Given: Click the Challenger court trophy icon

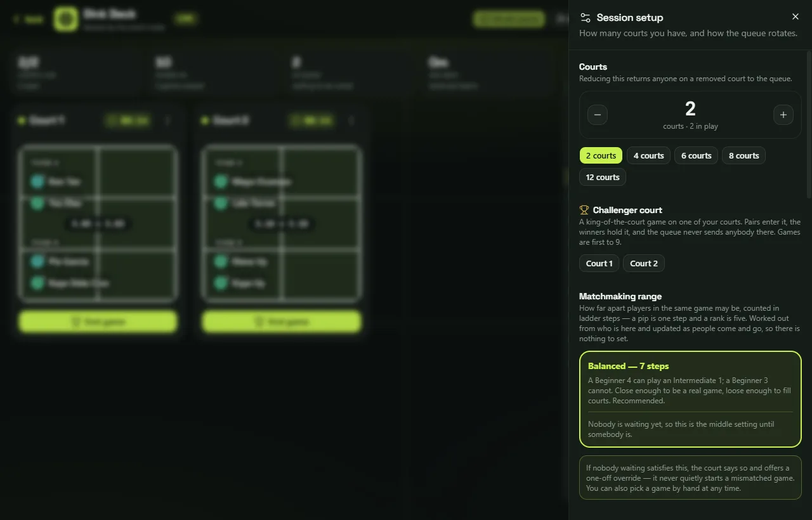Looking at the screenshot, I should click(x=584, y=210).
